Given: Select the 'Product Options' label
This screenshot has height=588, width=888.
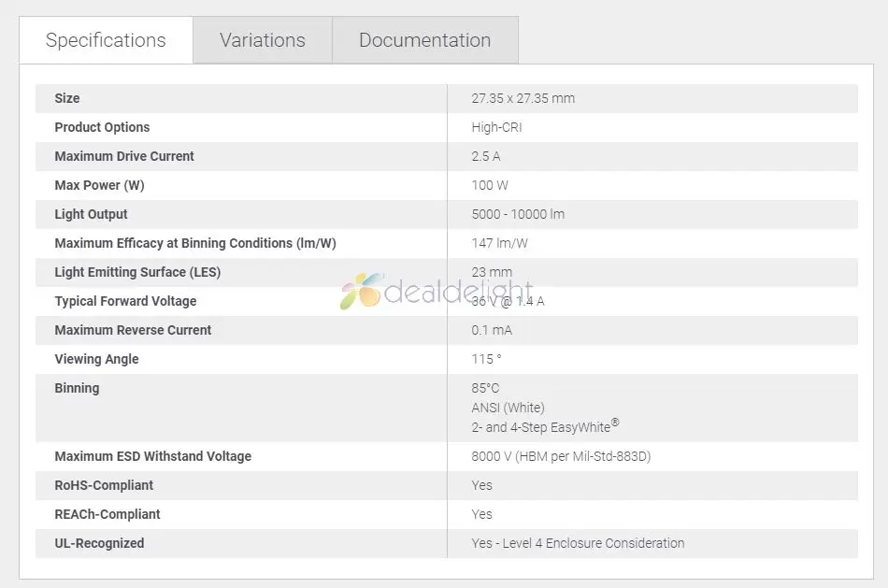Looking at the screenshot, I should (x=102, y=127).
